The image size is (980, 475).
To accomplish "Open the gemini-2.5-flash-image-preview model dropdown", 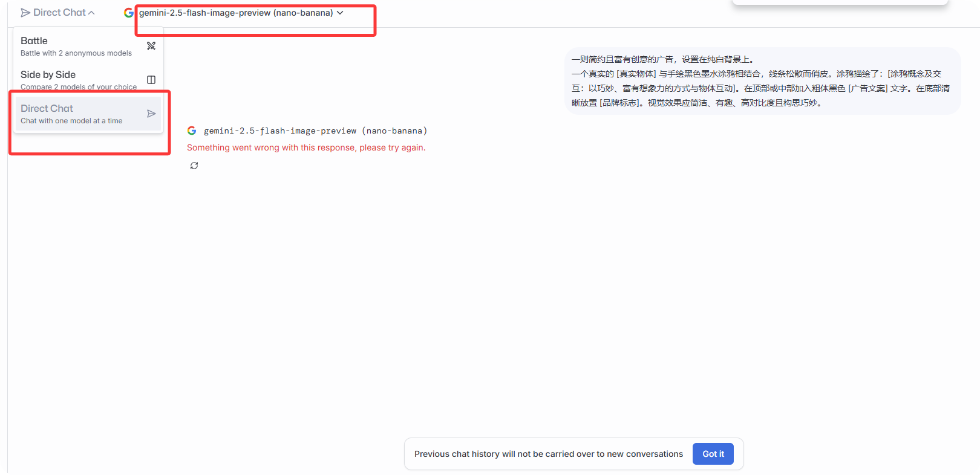I will click(x=236, y=13).
